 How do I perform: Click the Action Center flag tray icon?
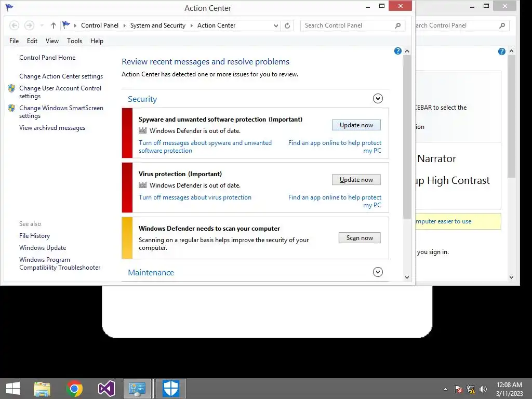pyautogui.click(x=458, y=389)
